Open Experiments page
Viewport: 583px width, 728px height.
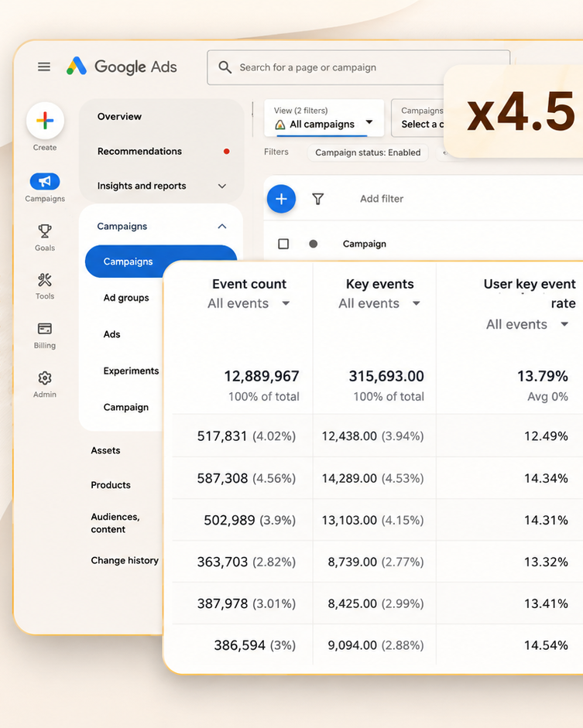[131, 371]
